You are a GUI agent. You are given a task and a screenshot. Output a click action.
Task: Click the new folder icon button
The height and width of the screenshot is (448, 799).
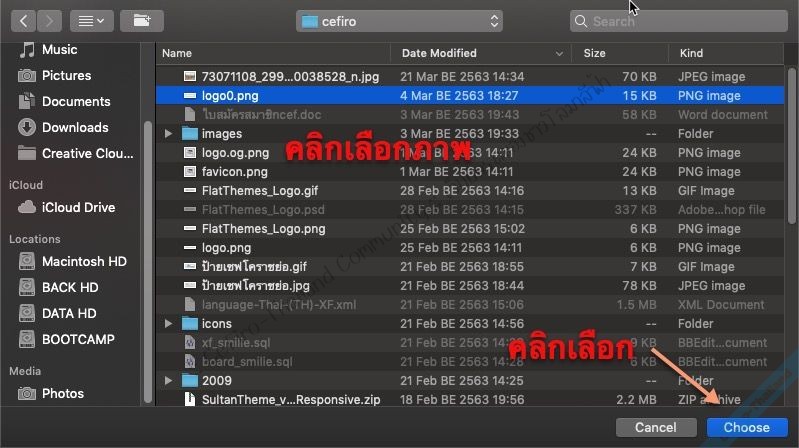coord(141,20)
